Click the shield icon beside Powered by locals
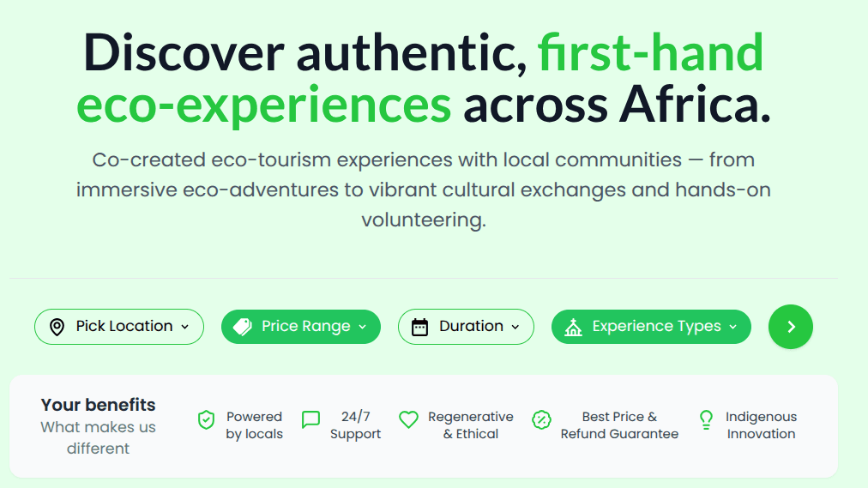 [206, 420]
